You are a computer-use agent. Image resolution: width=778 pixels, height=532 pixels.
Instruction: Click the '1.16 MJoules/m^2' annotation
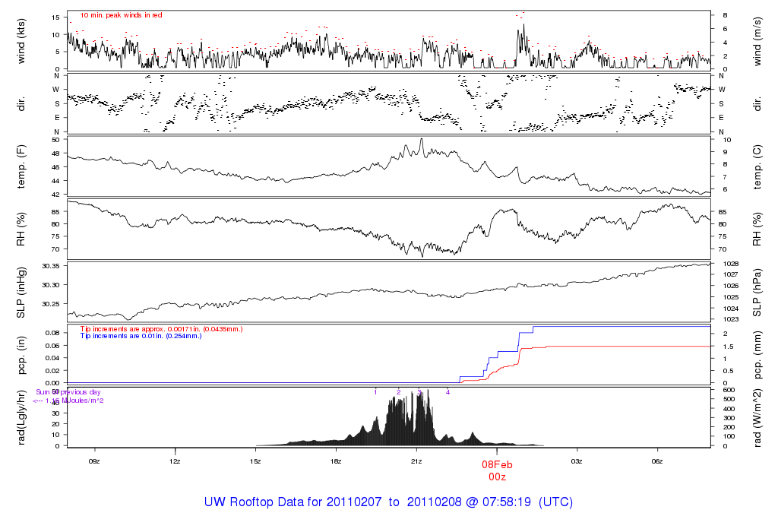point(74,401)
